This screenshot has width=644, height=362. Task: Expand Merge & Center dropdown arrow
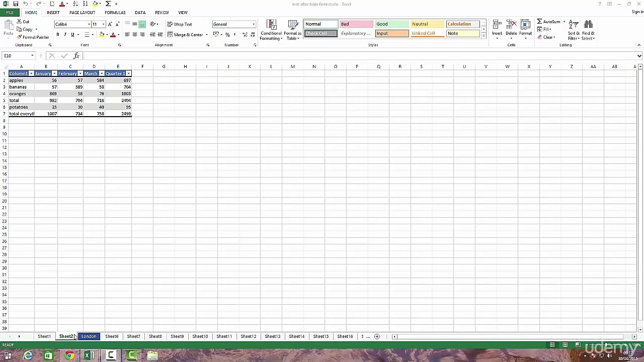click(207, 35)
